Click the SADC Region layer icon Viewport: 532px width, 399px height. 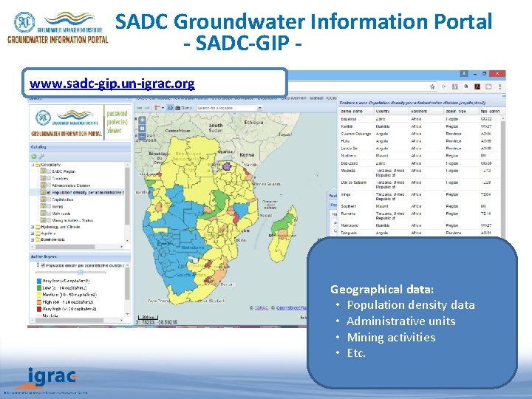(x=43, y=171)
